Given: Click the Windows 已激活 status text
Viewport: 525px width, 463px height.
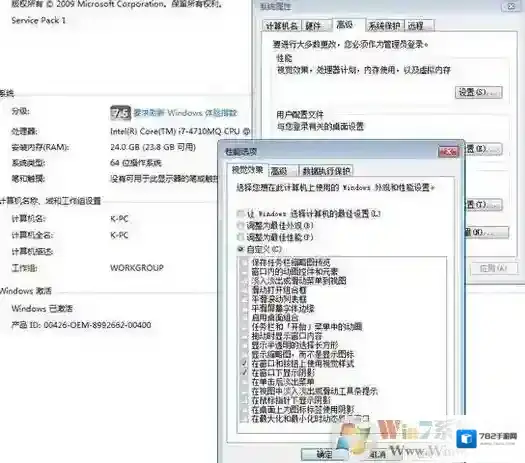Looking at the screenshot, I should [x=42, y=308].
